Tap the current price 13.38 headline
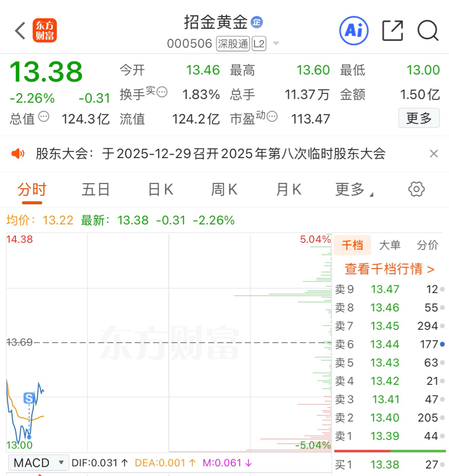 point(46,72)
